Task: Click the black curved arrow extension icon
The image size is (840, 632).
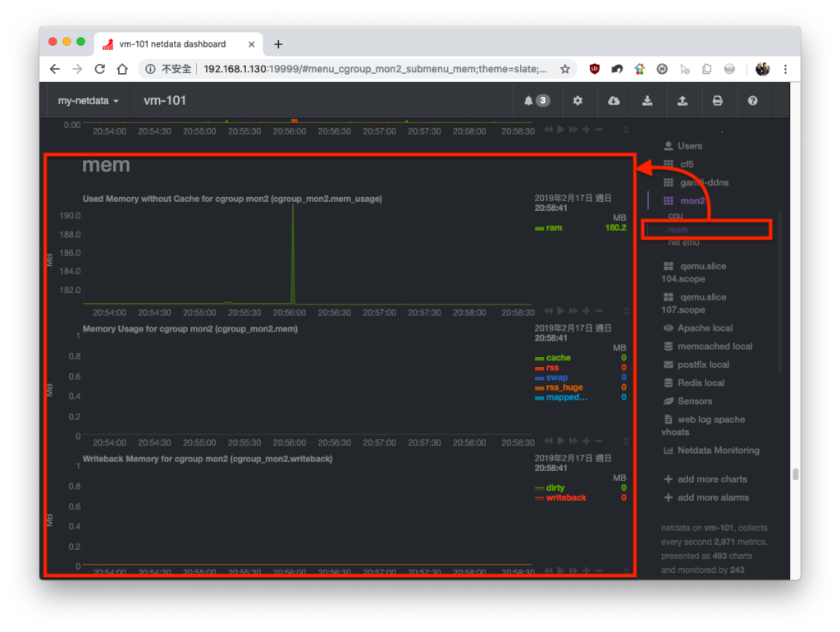Action: click(617, 69)
